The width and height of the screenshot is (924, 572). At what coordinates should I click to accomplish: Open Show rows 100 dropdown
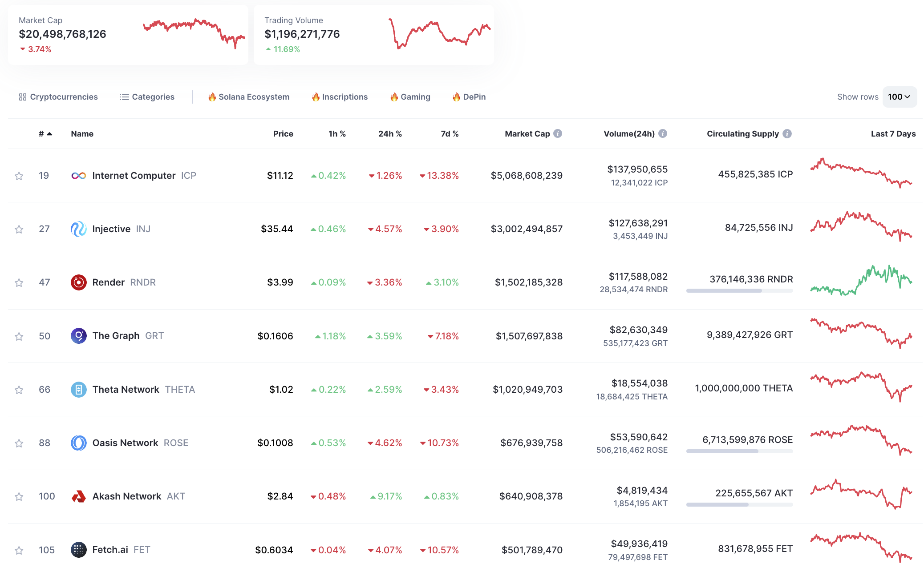[x=900, y=97]
